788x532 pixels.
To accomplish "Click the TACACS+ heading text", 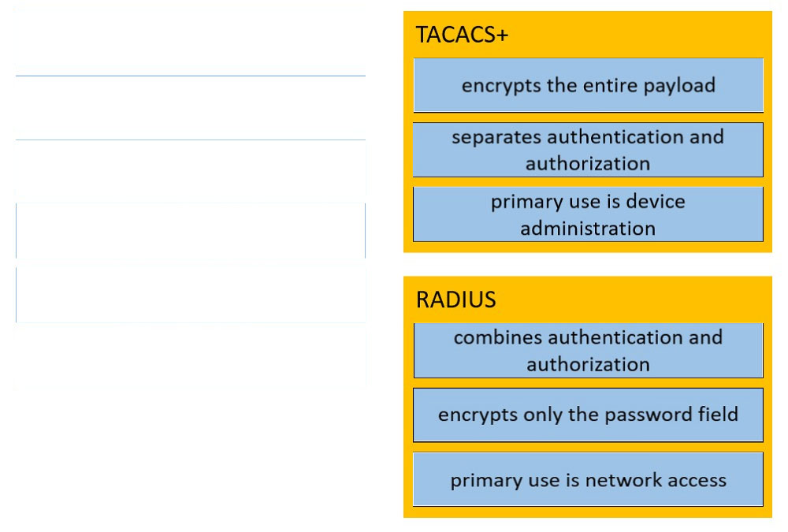I will (x=462, y=35).
